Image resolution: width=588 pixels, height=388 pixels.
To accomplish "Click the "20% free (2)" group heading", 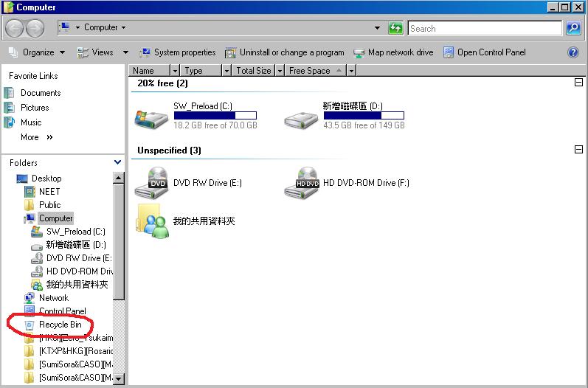I will (162, 83).
